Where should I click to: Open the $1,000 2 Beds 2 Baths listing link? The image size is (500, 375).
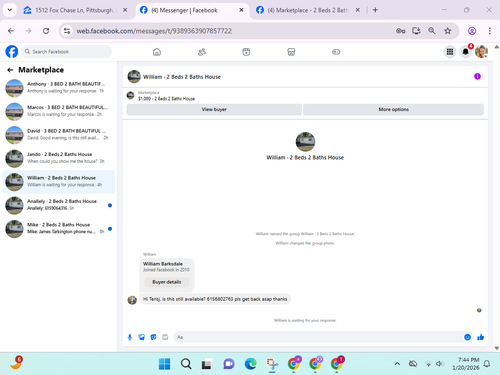(166, 99)
